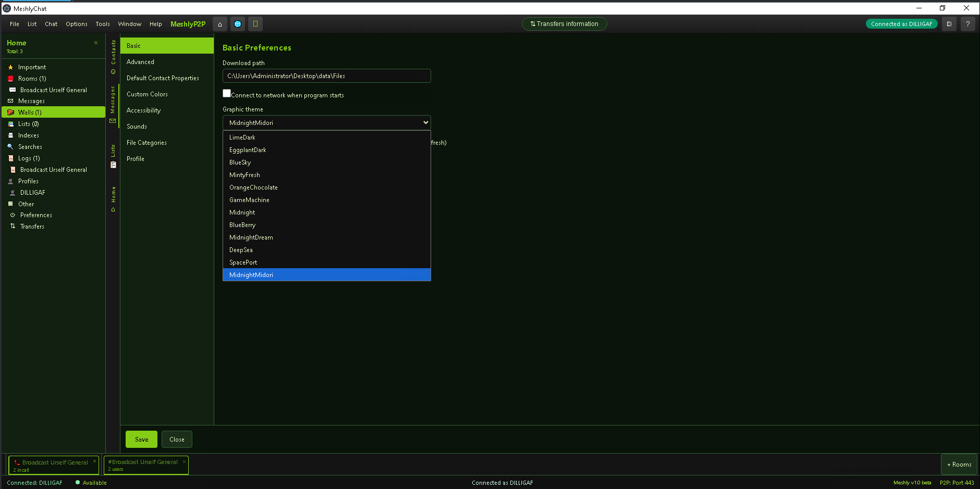Screen dimensions: 980x489
Task: Choose BlueSky theme from list
Action: click(327, 162)
